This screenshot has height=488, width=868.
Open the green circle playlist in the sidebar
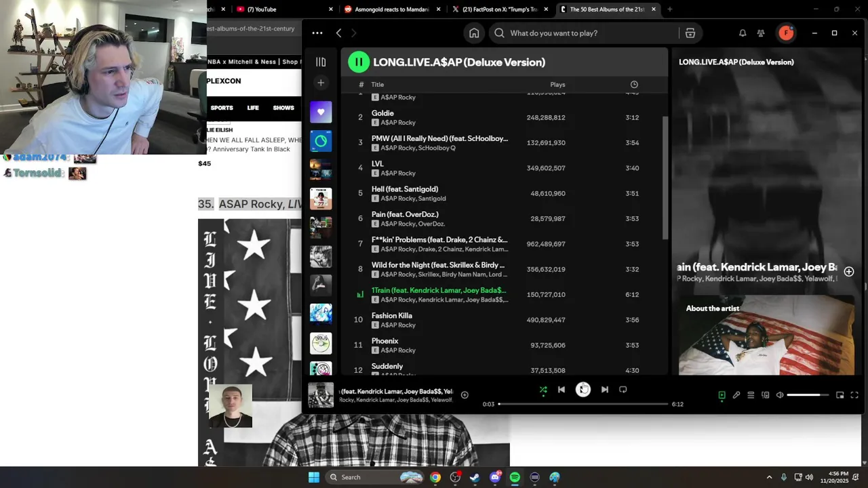point(321,141)
